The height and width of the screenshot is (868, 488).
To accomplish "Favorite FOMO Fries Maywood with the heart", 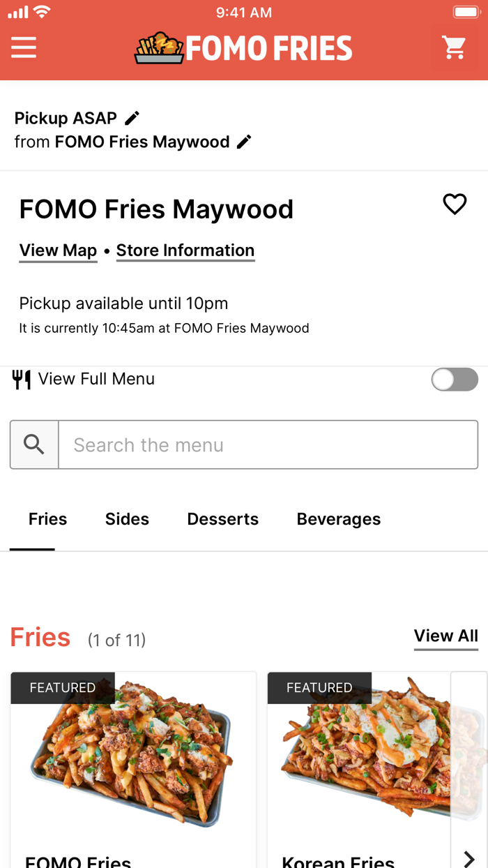I will pyautogui.click(x=455, y=204).
